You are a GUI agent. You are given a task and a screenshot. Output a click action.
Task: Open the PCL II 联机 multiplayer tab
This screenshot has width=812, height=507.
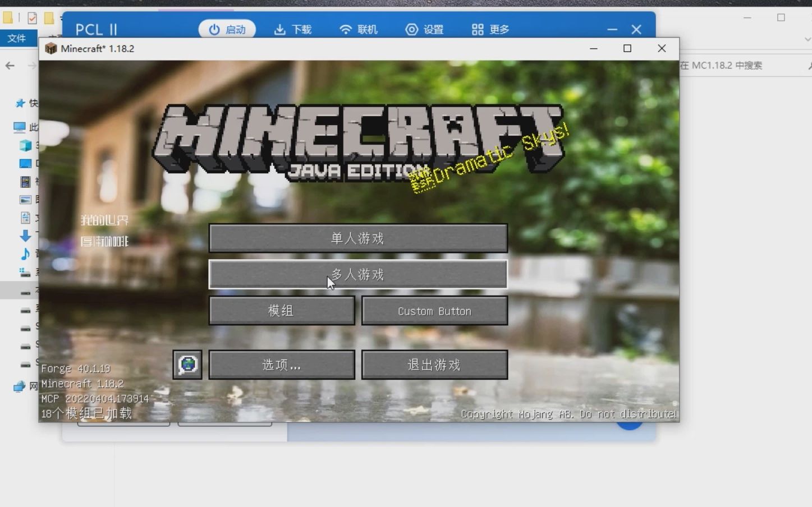point(359,29)
